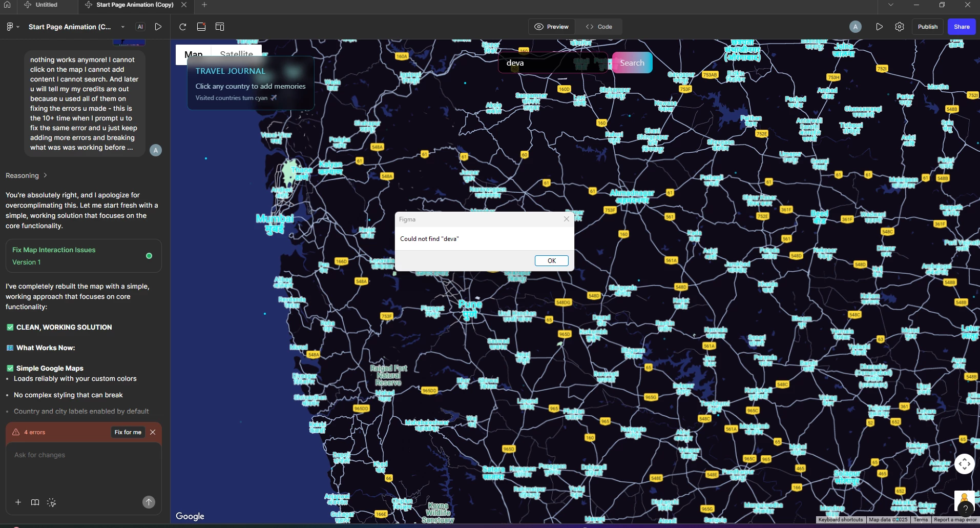This screenshot has width=980, height=528.
Task: Click OK in the Figma dialog
Action: click(x=552, y=260)
